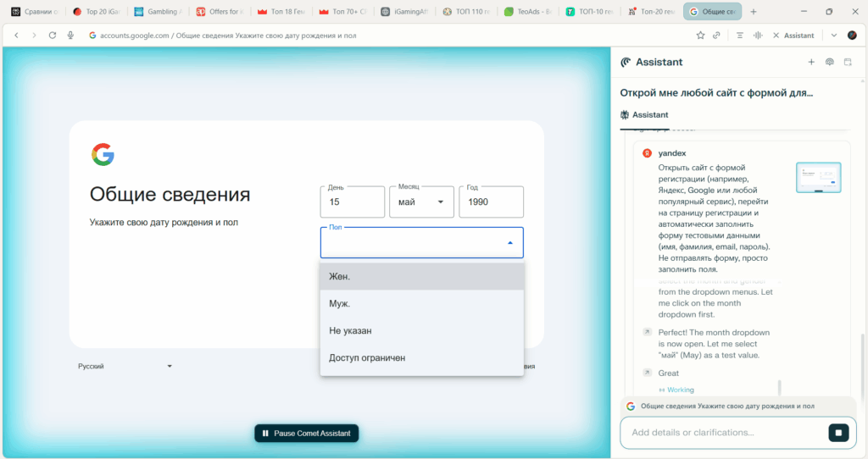The width and height of the screenshot is (868, 459).
Task: Click the Откройте мне любой сайт conversation title
Action: tap(716, 93)
